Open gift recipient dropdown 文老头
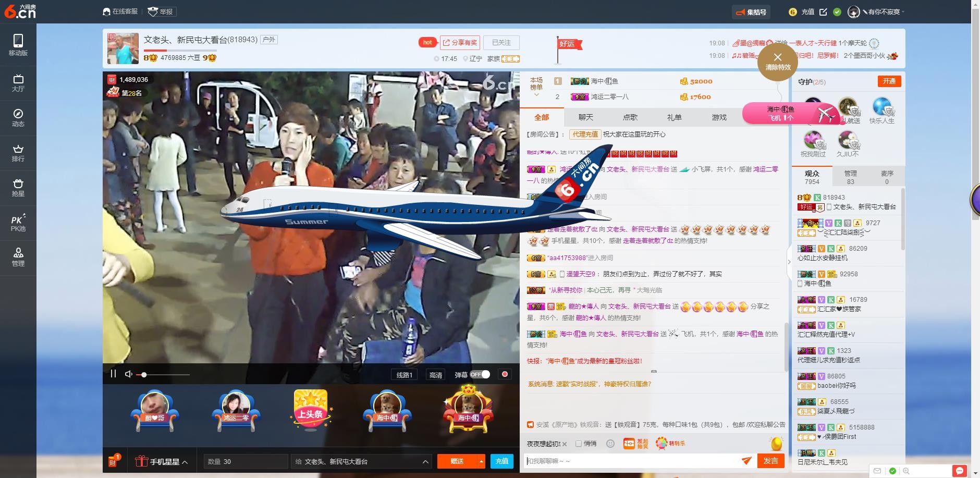 [x=361, y=461]
